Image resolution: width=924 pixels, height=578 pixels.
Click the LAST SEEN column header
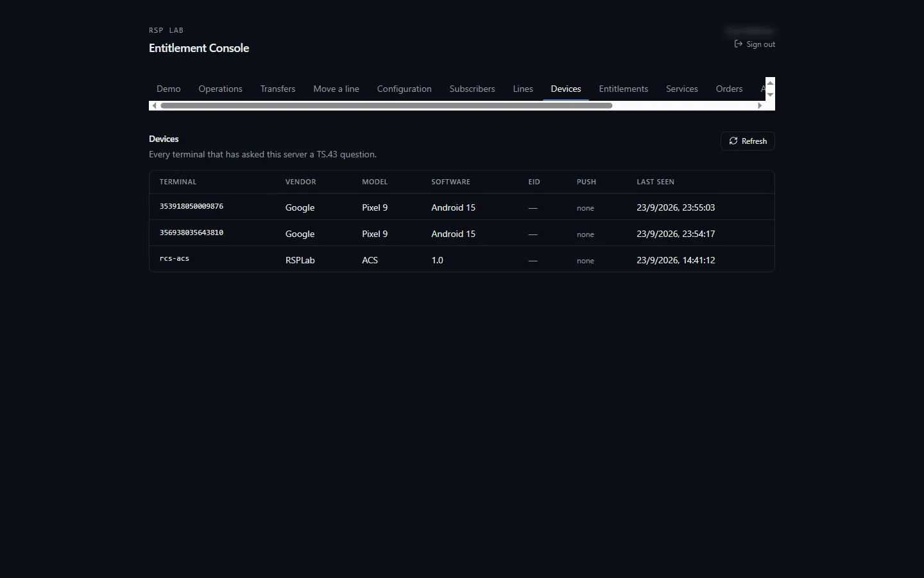(655, 182)
